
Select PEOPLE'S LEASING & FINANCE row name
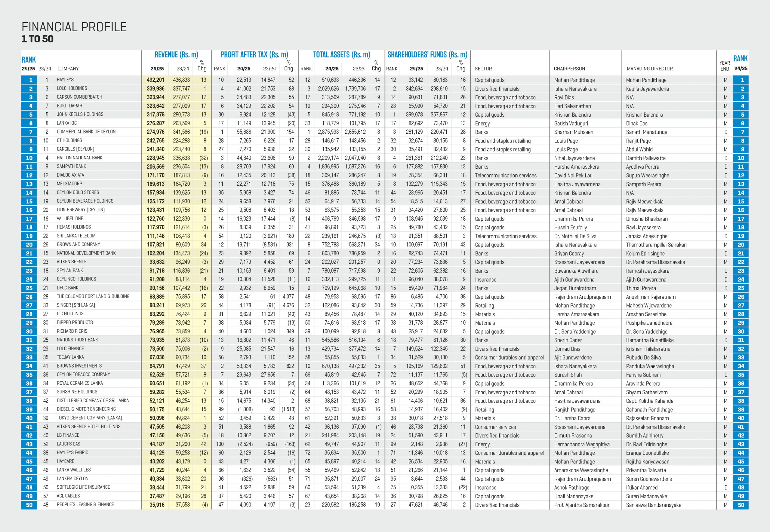85,505
